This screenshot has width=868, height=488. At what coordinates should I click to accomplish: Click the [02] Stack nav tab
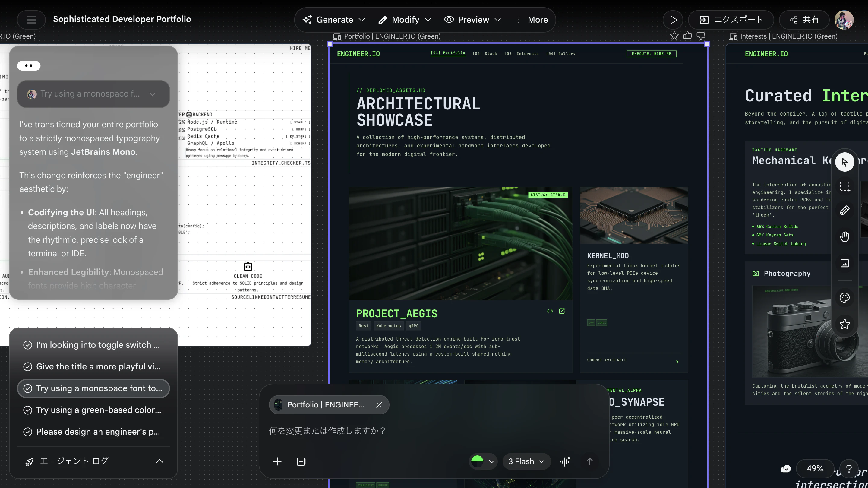coord(485,54)
